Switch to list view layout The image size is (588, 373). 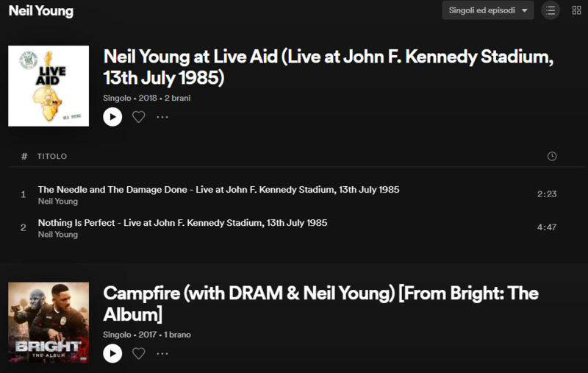551,10
